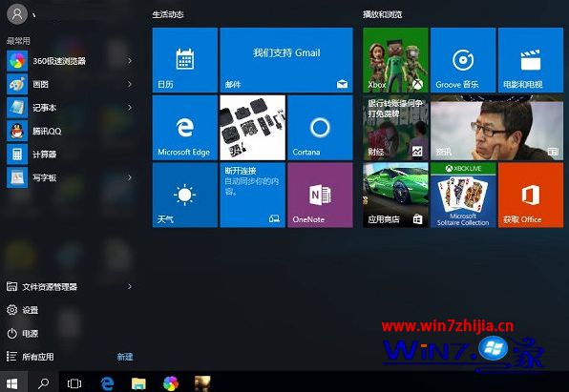The image size is (569, 392).
Task: Open the Finance (财经) news tile
Action: pyautogui.click(x=395, y=127)
